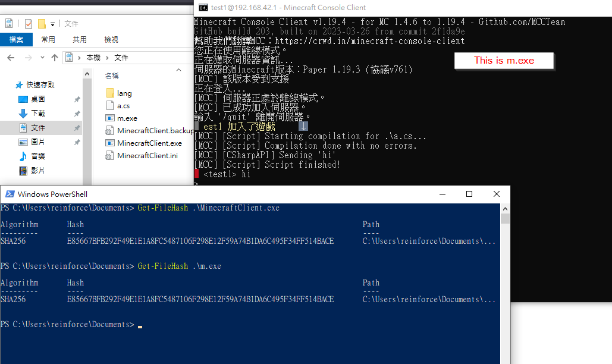Unpin 文件 from Quick Access

pyautogui.click(x=76, y=128)
